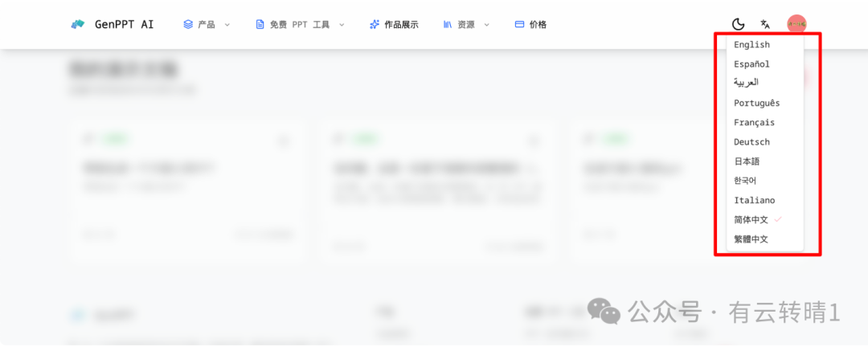Go to 价格 page
The image size is (868, 347).
538,24
